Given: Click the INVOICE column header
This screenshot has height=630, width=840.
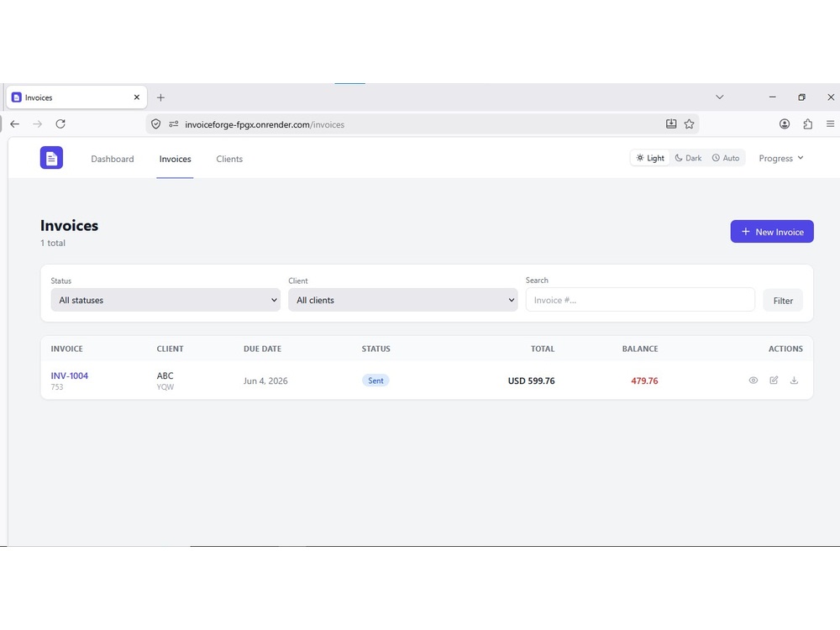Looking at the screenshot, I should click(x=67, y=349).
